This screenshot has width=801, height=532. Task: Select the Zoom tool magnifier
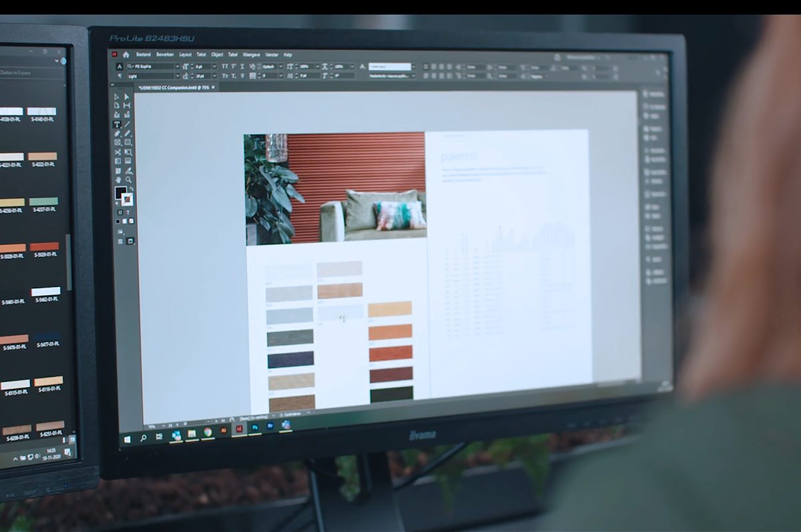[x=127, y=179]
